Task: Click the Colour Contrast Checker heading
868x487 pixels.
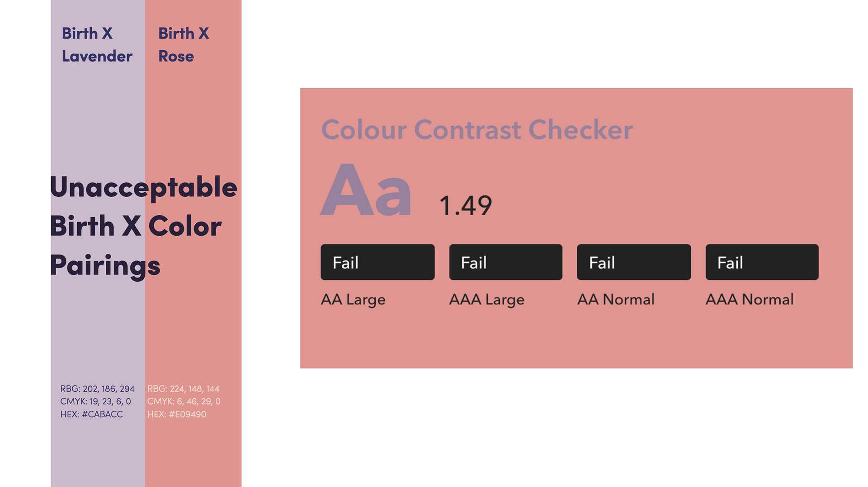Action: tap(476, 130)
